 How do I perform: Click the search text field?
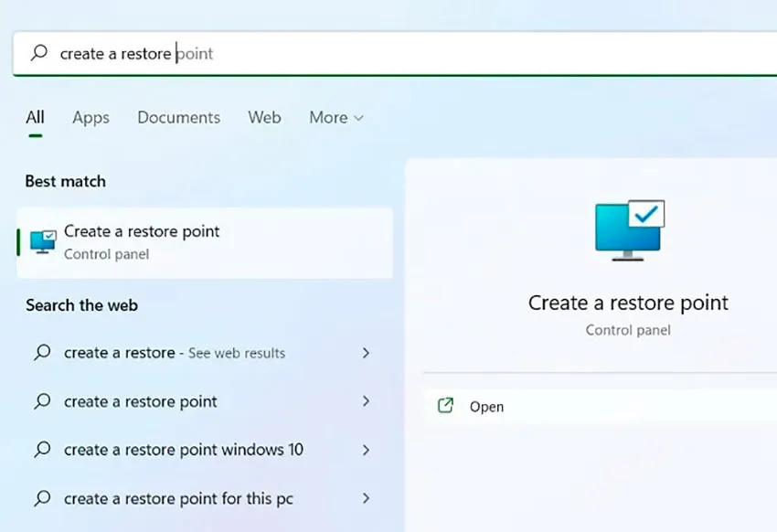point(395,54)
